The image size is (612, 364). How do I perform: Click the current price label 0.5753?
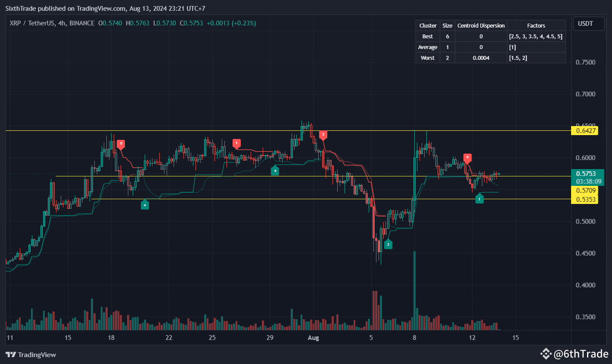pyautogui.click(x=586, y=174)
